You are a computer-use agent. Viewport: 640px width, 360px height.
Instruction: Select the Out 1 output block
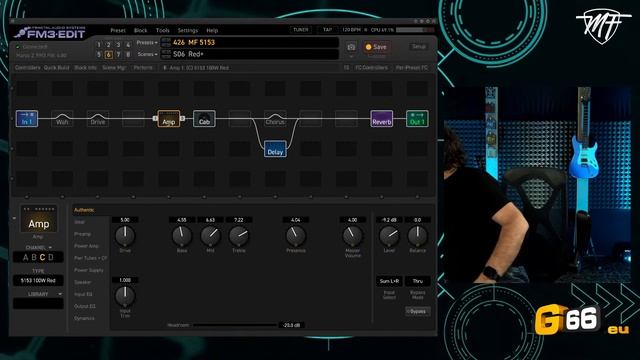coord(417,118)
